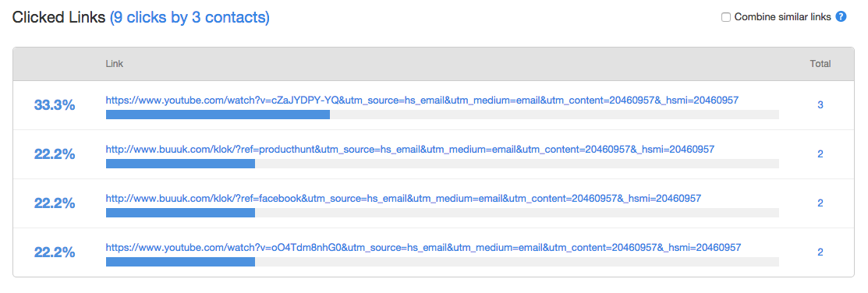The image size is (868, 293).
Task: Open the buuuk klok producthunt link
Action: click(x=410, y=150)
